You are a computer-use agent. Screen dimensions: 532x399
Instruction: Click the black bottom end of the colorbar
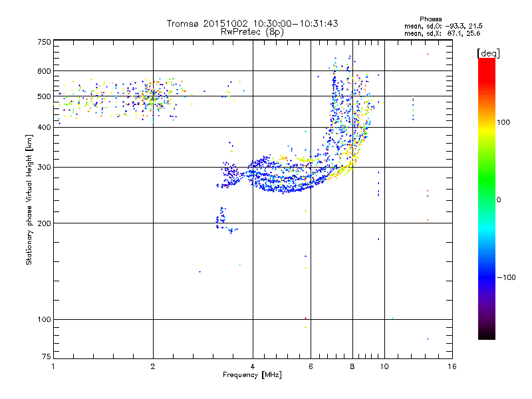(487, 334)
